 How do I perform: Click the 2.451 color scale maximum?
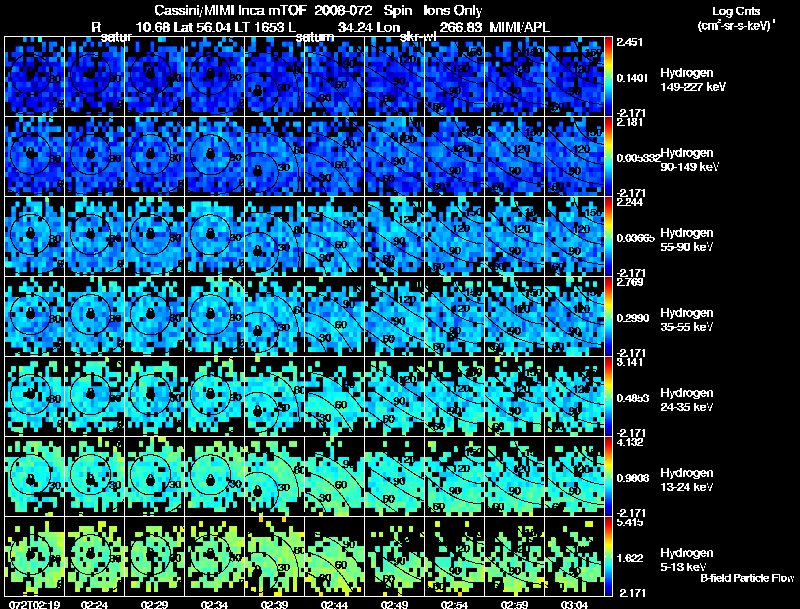(630, 42)
